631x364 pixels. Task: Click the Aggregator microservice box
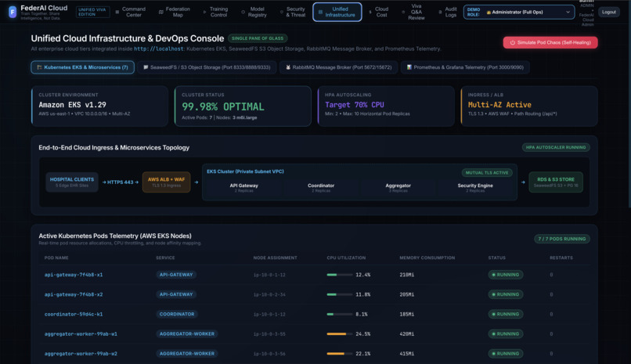pos(398,187)
